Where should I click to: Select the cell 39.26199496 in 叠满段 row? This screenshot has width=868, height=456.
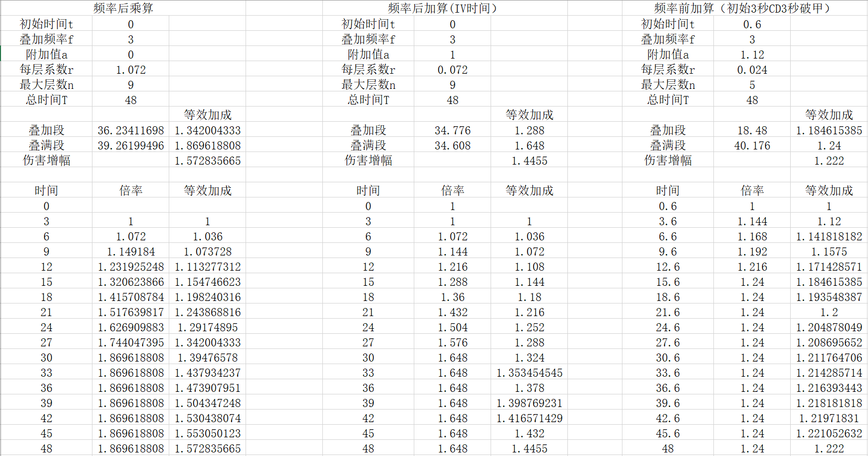coord(131,145)
